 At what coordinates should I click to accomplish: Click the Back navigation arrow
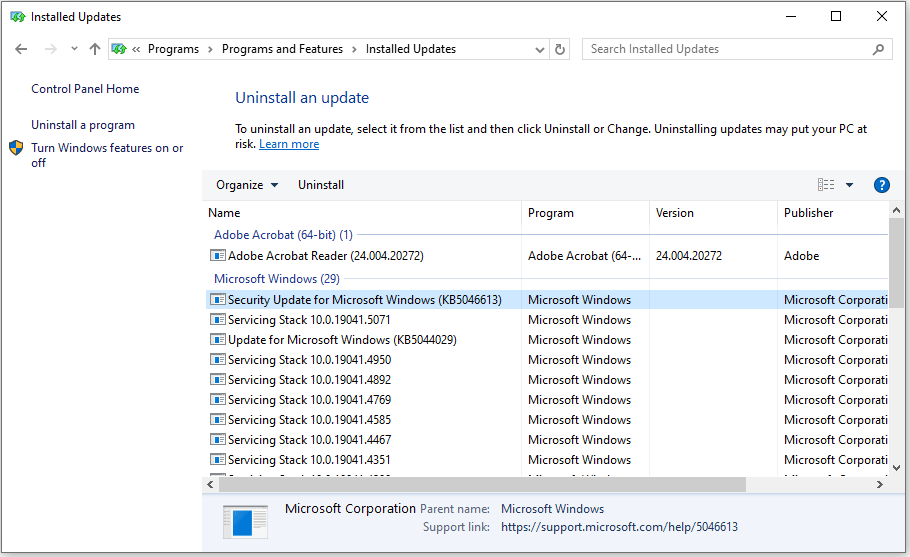point(21,49)
